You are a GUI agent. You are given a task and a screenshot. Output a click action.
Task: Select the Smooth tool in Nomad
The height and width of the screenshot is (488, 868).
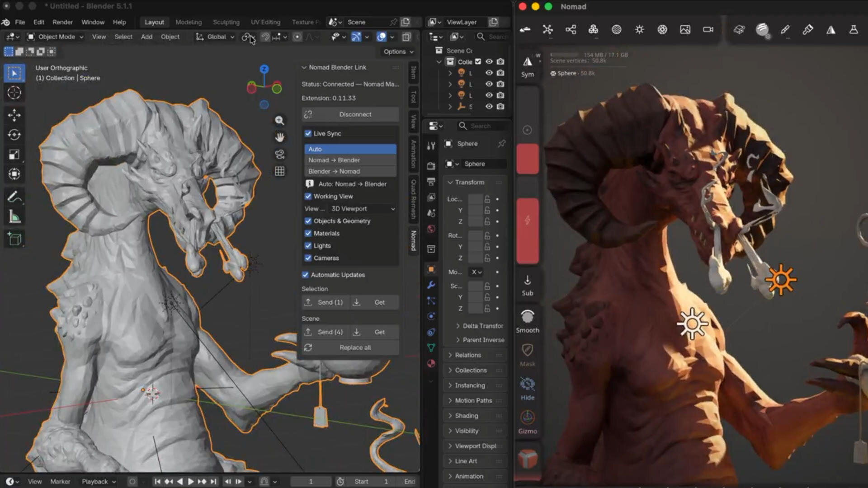tap(528, 321)
